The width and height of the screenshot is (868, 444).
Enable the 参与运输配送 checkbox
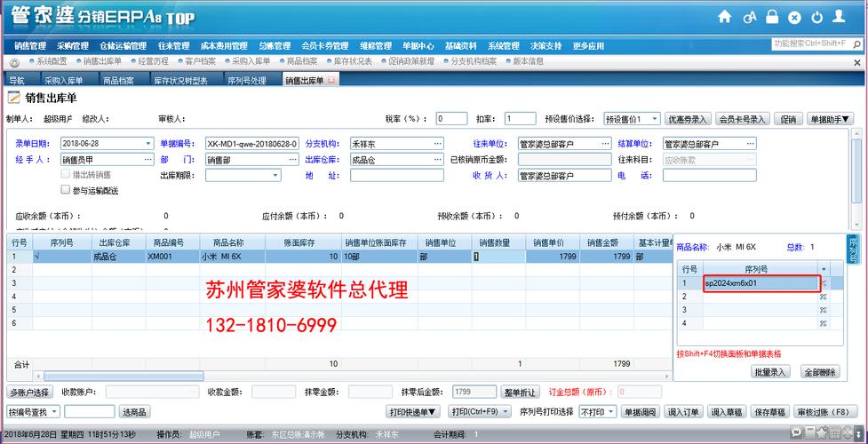tap(66, 190)
